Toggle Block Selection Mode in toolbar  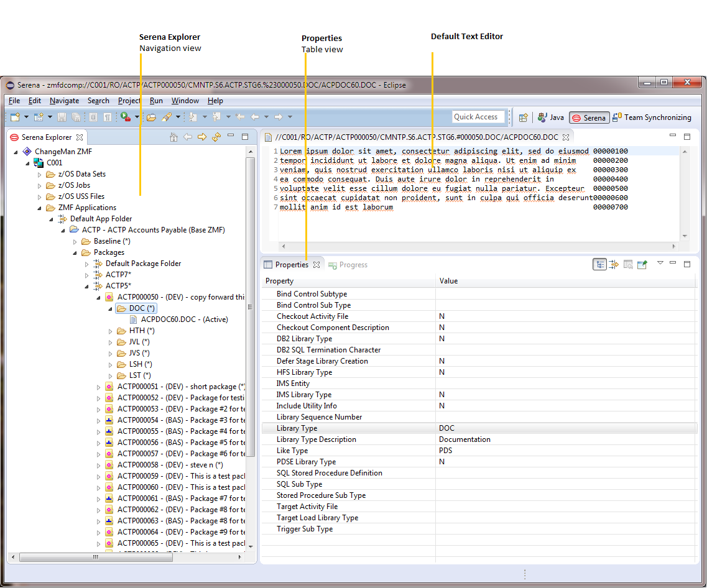[x=93, y=117]
